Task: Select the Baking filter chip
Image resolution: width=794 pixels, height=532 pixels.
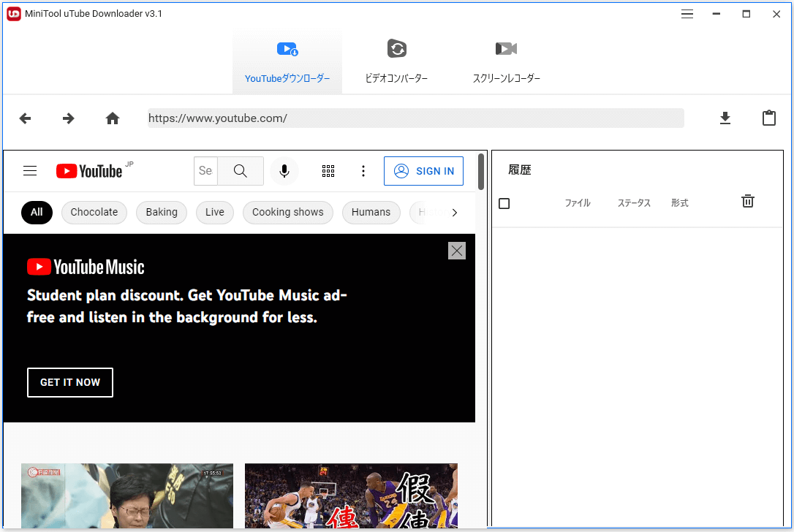Action: coord(162,212)
